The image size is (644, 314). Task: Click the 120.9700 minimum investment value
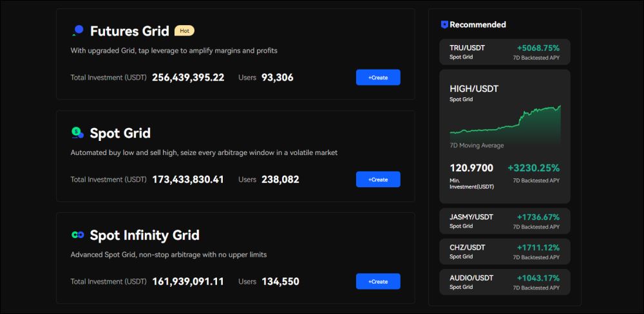tap(471, 168)
